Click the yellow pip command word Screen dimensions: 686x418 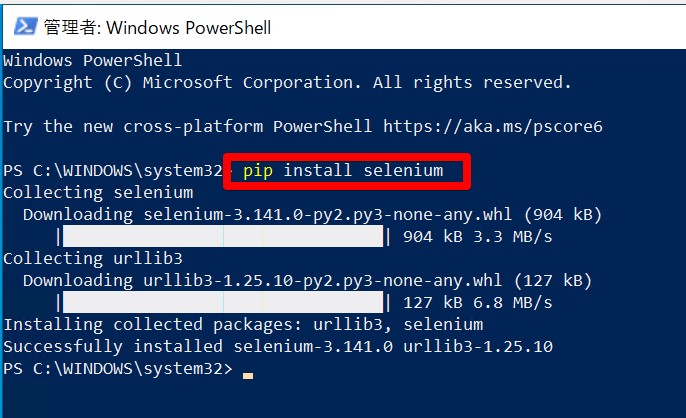[258, 171]
